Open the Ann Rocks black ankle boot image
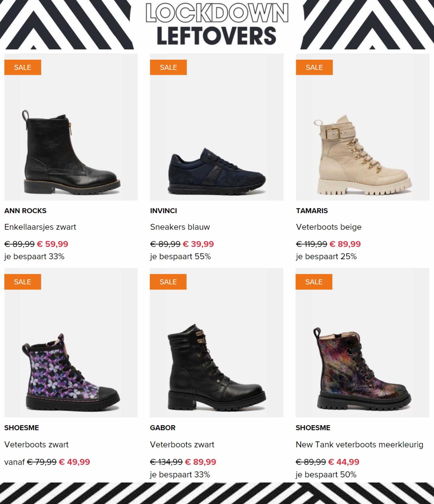Screen dimensions: 434x504 pos(71,127)
